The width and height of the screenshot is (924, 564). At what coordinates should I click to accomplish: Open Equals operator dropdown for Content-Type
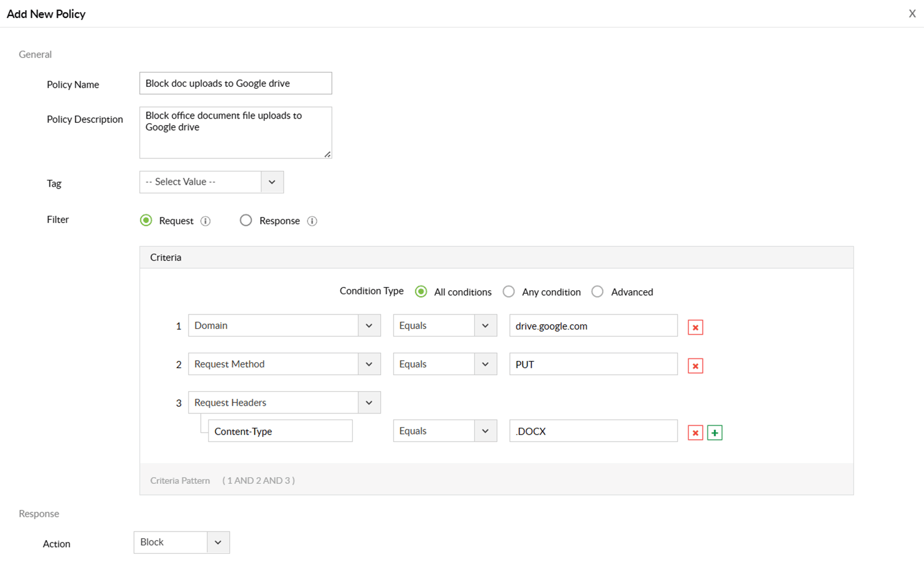(x=485, y=431)
